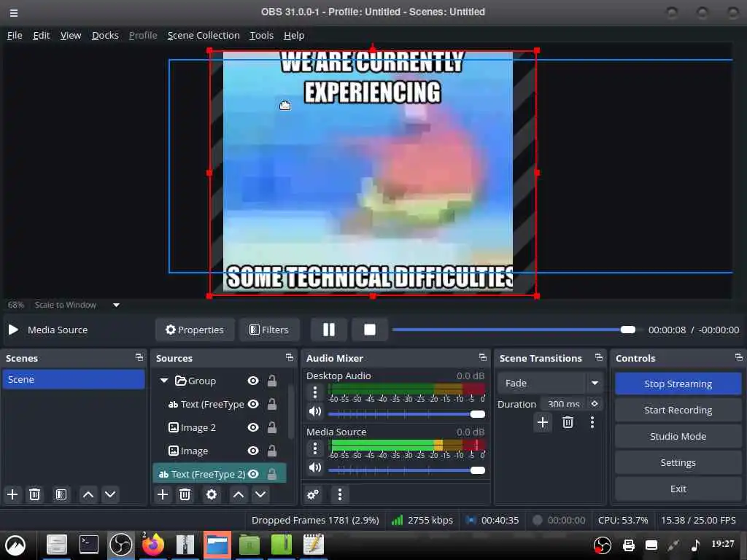Add a new source with plus icon

(163, 494)
